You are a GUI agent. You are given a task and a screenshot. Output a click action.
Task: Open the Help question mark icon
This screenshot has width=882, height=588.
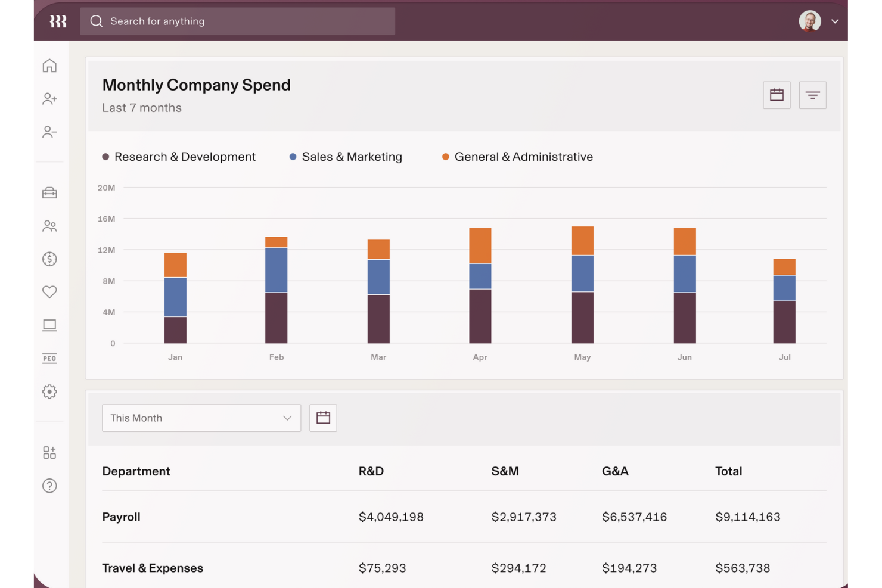tap(49, 486)
